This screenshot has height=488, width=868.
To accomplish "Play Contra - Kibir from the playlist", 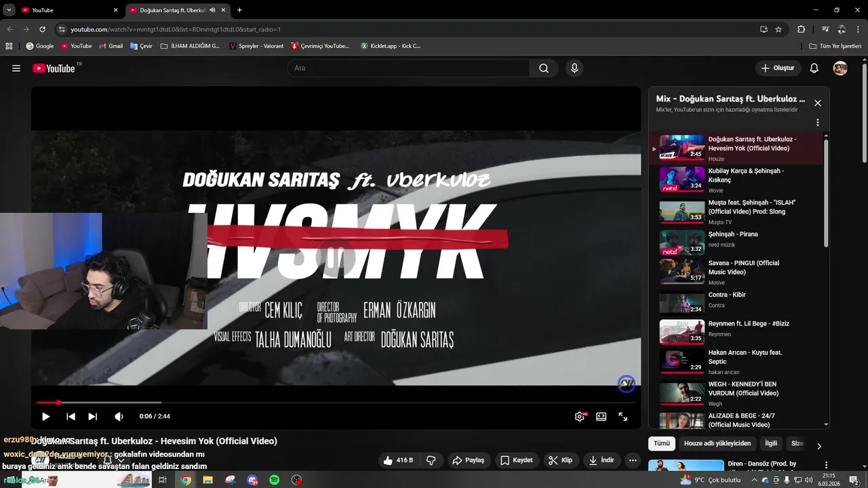I will click(736, 302).
